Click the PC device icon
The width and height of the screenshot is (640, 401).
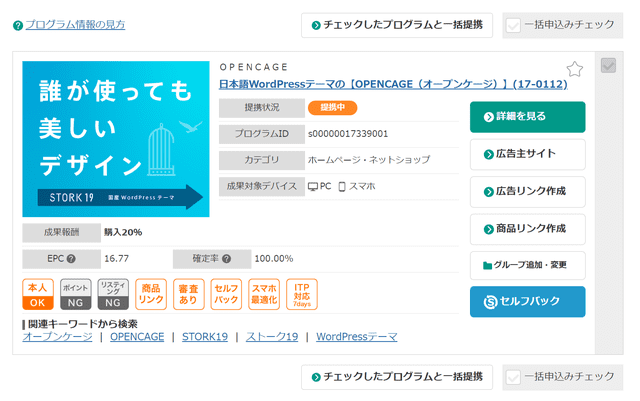(313, 187)
